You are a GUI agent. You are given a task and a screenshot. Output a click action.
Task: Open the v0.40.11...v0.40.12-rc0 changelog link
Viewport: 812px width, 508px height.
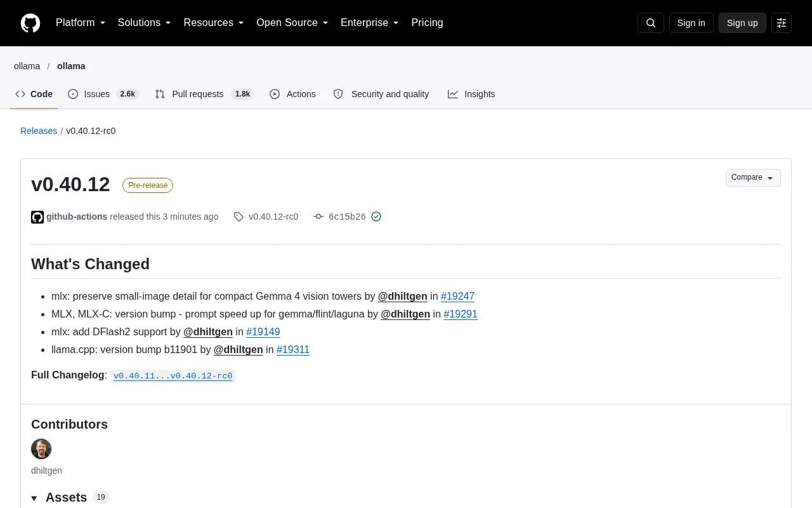tap(173, 376)
